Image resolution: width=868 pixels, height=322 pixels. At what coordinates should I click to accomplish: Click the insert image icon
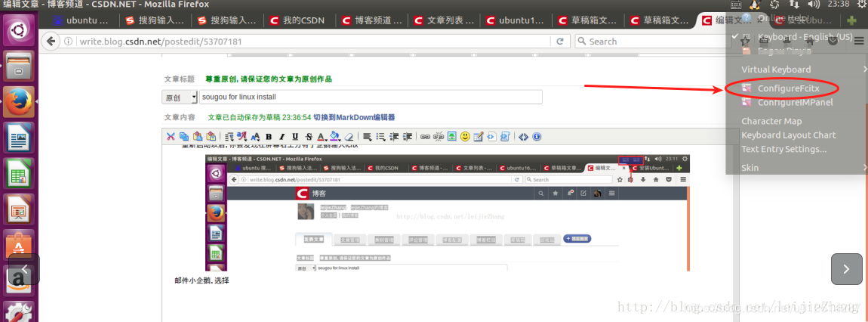452,136
